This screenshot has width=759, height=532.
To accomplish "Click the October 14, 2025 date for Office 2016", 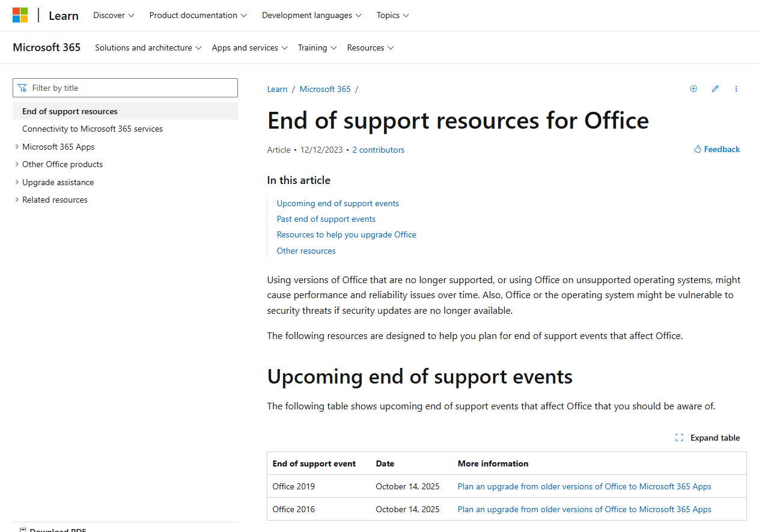I will click(x=408, y=509).
